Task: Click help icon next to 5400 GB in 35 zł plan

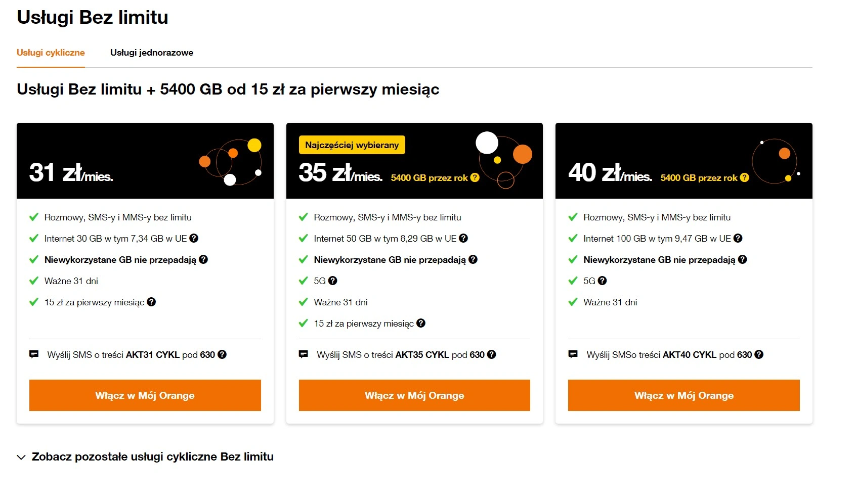Action: (475, 177)
